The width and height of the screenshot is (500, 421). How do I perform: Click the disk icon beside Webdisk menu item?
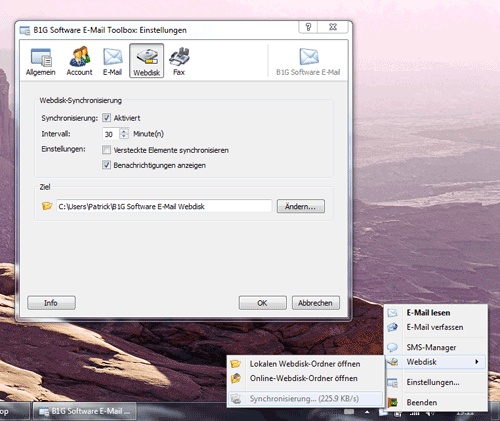tap(393, 362)
